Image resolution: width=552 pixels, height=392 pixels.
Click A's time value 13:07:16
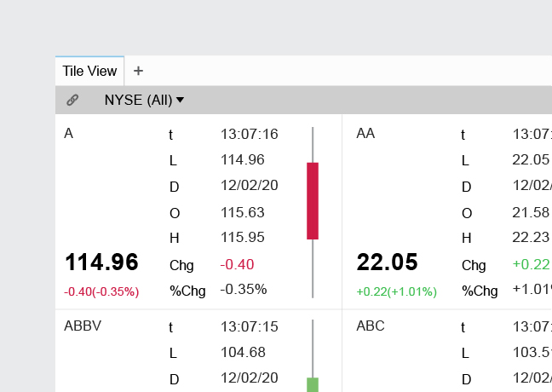point(249,134)
